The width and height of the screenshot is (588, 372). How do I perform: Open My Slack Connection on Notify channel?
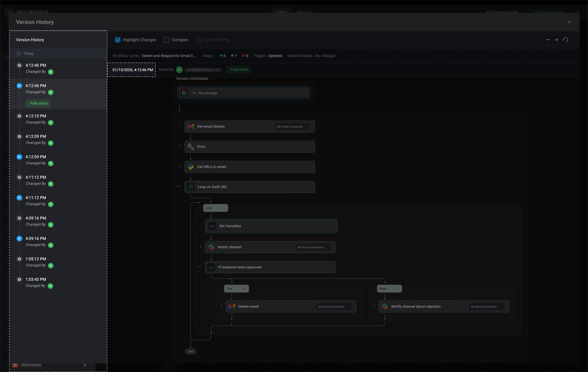[x=313, y=247]
